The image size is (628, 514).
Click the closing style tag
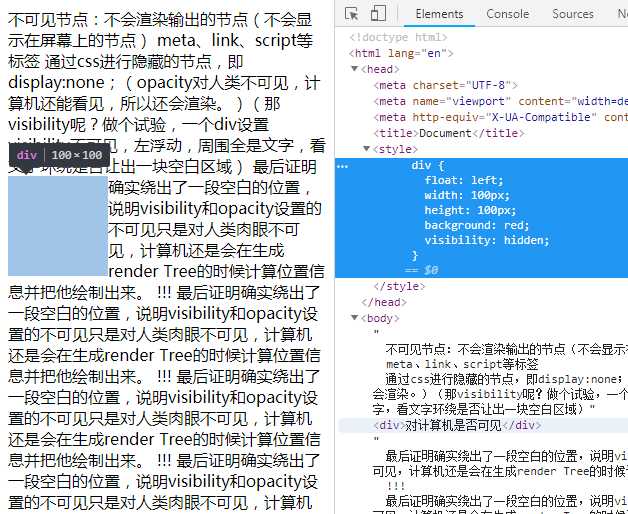pos(399,286)
